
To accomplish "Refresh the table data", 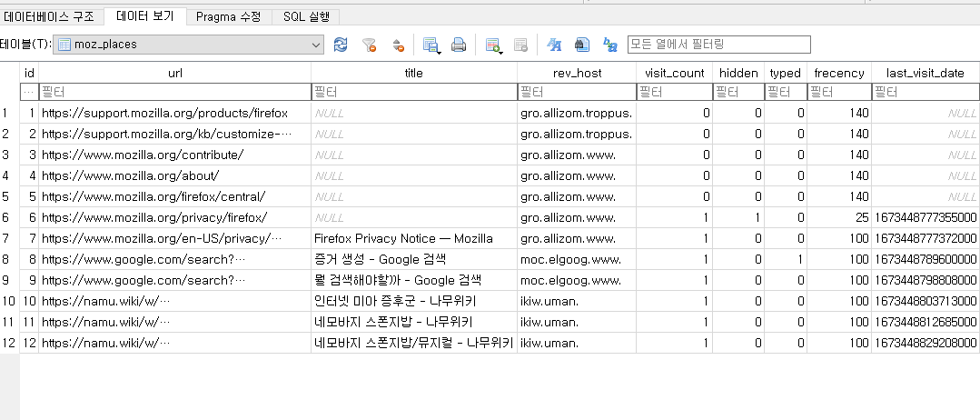I will tap(341, 45).
